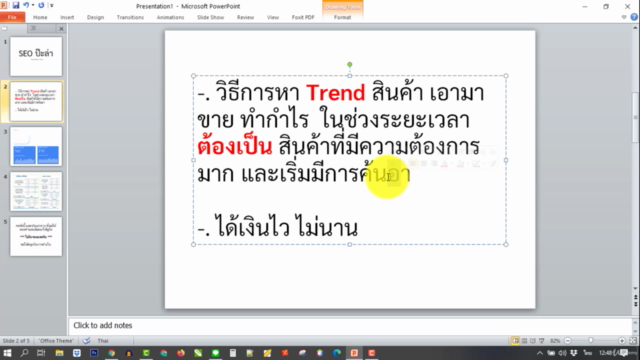Select slide 2 thumbnail in pane
This screenshot has width=640, height=360.
click(x=36, y=101)
